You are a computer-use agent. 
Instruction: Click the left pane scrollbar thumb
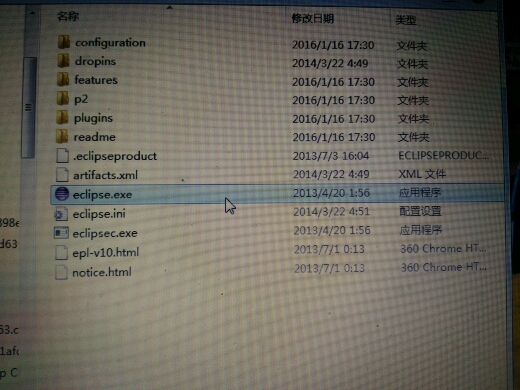click(x=29, y=107)
